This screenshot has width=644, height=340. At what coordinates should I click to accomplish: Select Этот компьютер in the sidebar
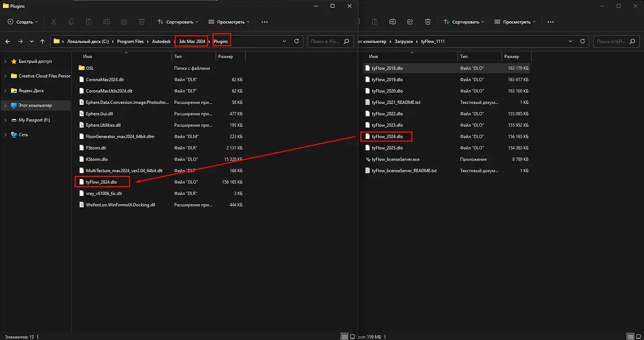[35, 106]
